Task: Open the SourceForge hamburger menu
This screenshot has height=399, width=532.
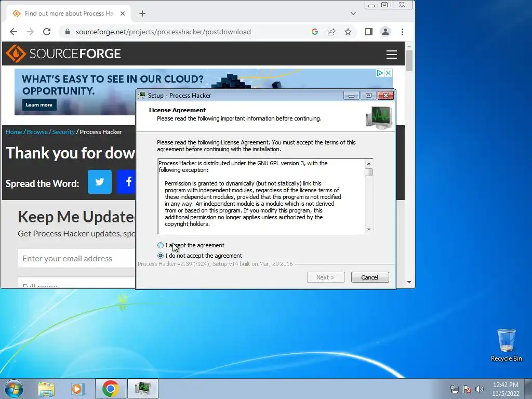Action: (392, 54)
